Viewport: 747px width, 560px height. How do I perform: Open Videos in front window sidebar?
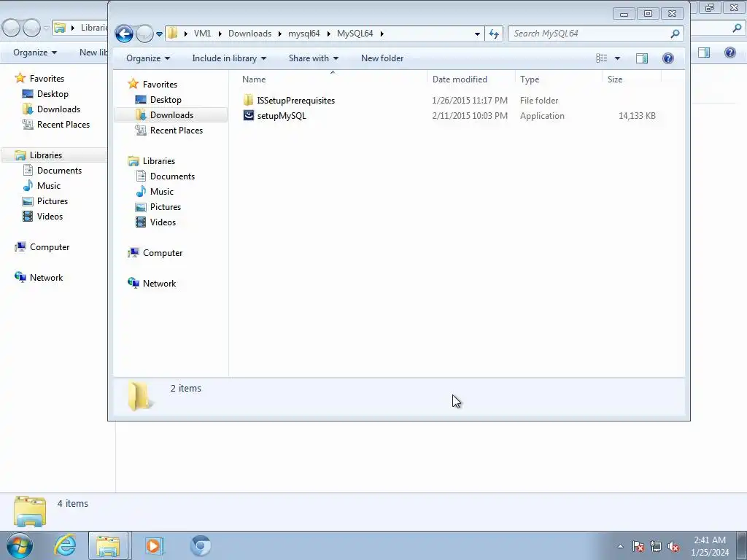click(x=163, y=222)
